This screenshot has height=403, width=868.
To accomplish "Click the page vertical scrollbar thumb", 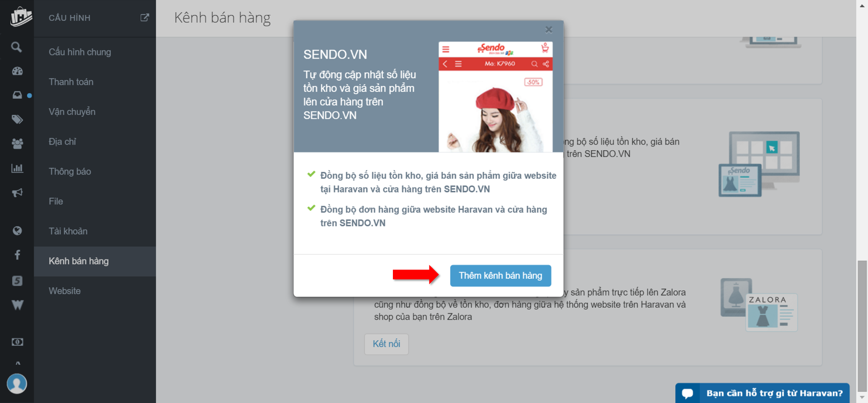I will [x=862, y=326].
